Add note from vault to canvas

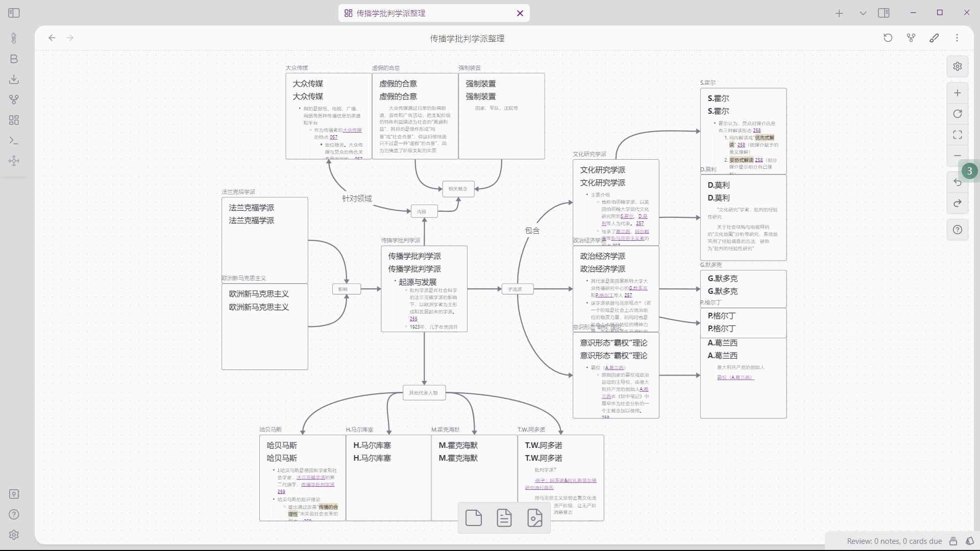[x=504, y=518]
